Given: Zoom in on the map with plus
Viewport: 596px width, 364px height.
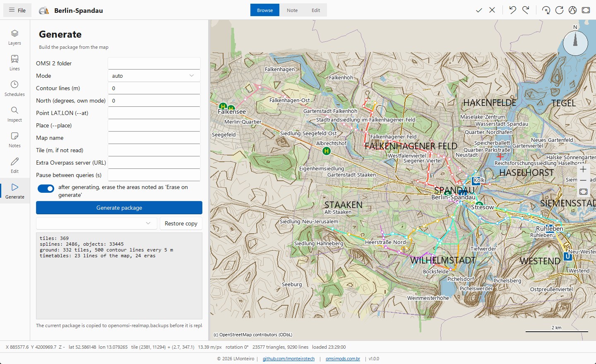Looking at the screenshot, I should click(583, 169).
